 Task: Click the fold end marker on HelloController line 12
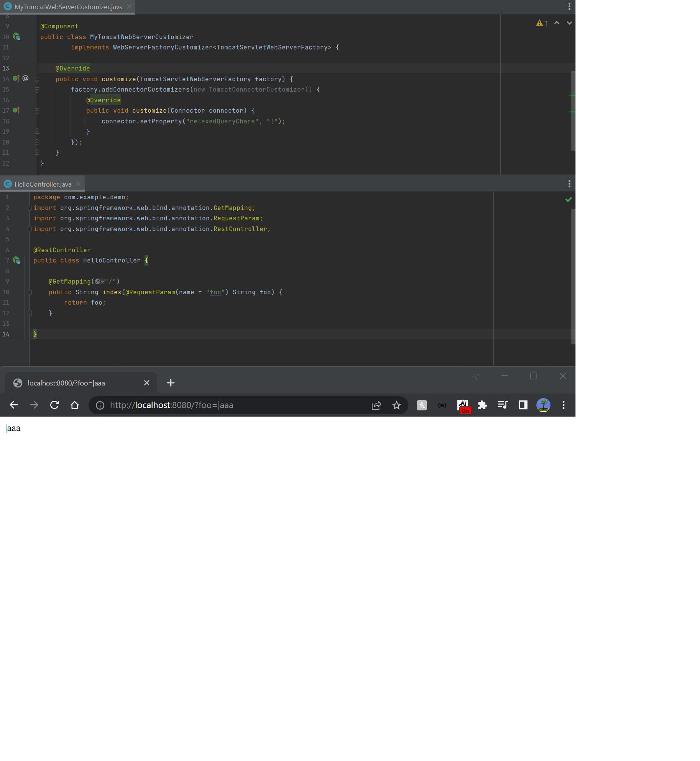[30, 313]
